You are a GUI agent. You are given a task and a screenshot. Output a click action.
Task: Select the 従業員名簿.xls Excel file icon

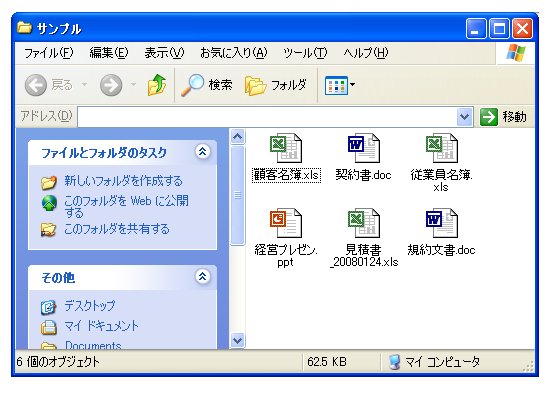(442, 148)
